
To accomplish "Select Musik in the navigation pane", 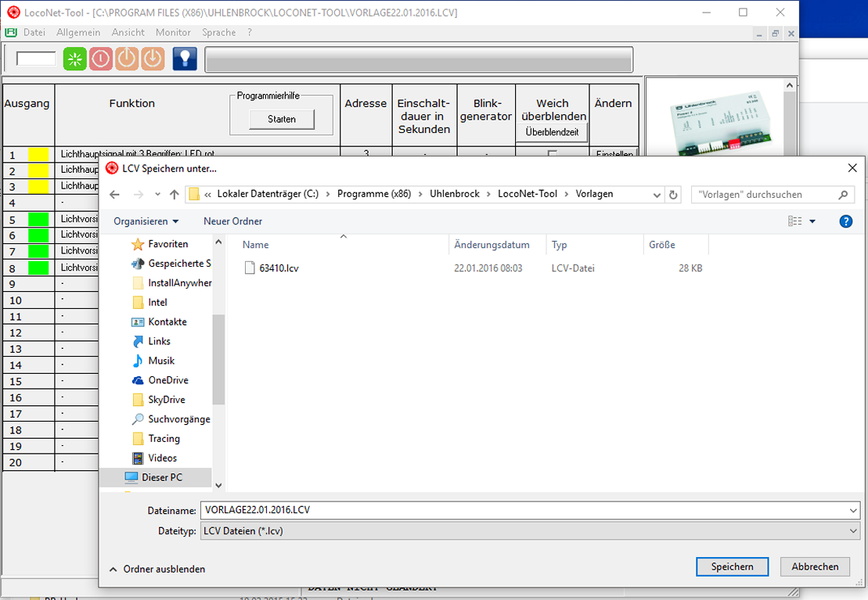I will click(x=153, y=361).
